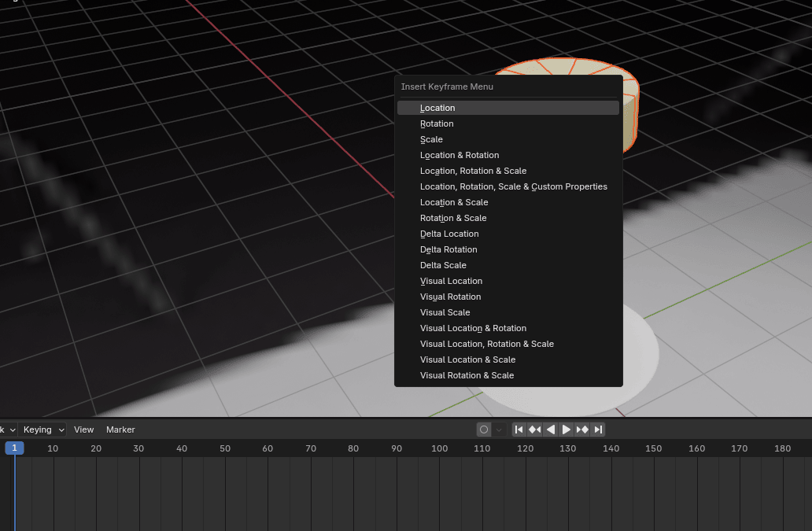Jump to the previous keyframe
The image size is (812, 531).
[535, 430]
